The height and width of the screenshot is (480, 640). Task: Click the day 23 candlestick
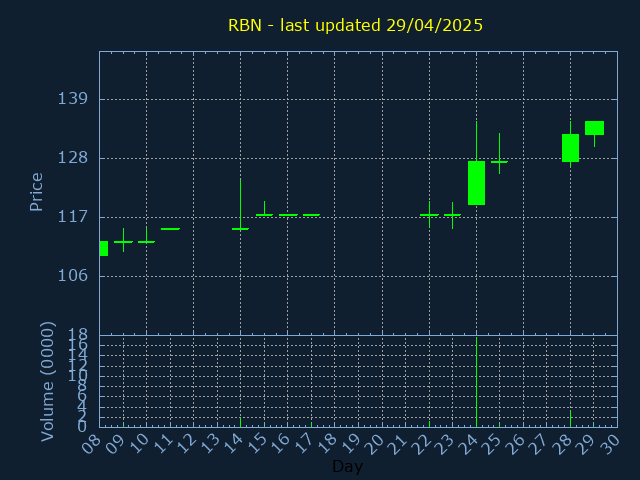[453, 215]
